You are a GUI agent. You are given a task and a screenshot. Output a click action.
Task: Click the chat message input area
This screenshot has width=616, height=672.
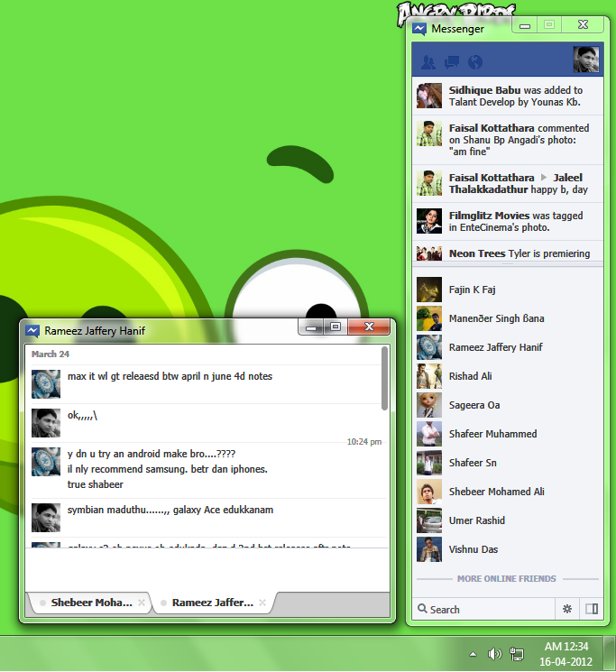[x=207, y=570]
